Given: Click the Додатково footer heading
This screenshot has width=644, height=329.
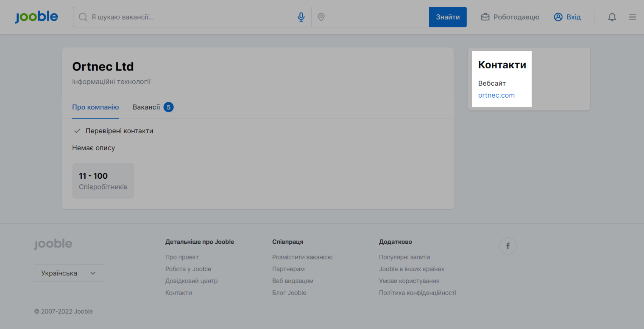Looking at the screenshot, I should [x=396, y=242].
